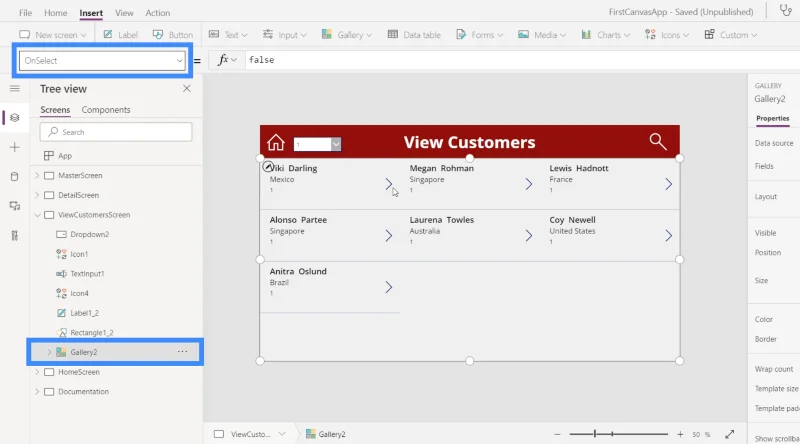This screenshot has height=444, width=800.
Task: Open the Input controls dropdown
Action: click(x=284, y=35)
